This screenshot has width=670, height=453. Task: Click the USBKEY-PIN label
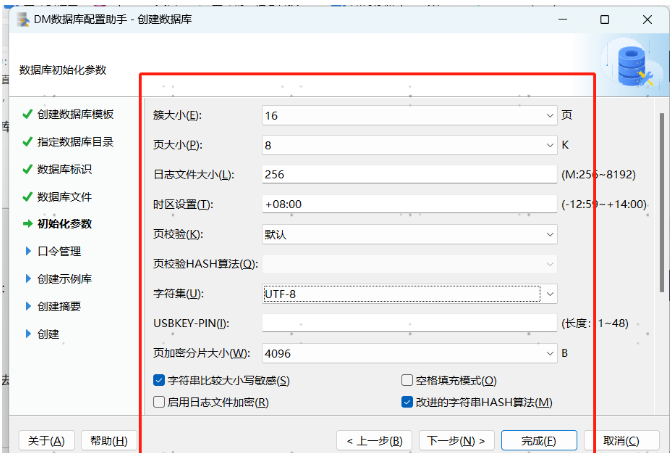[x=191, y=323]
